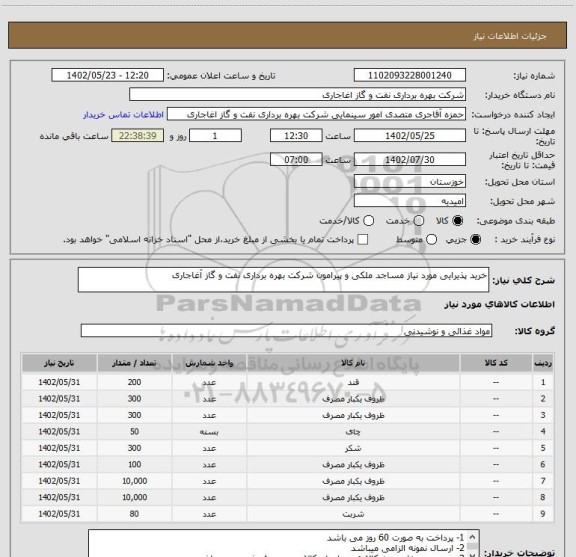Click the announcement date field 1402/05/23 - 12:20
This screenshot has width=576, height=557.
pos(108,75)
